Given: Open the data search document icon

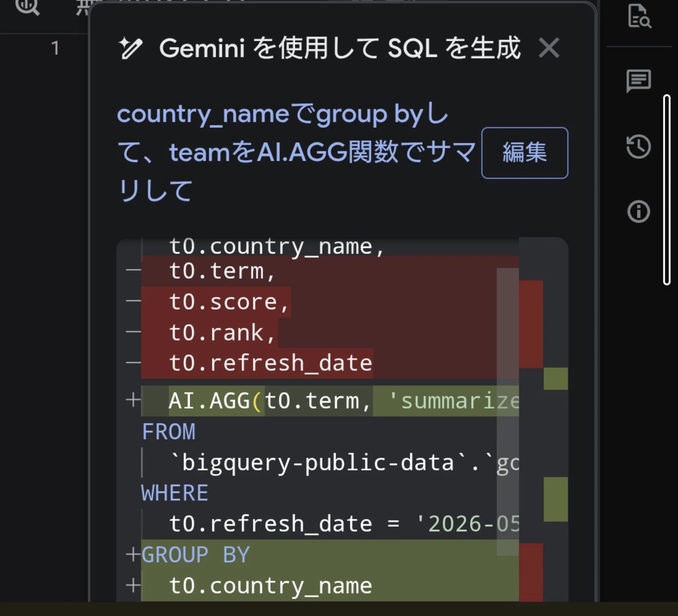Looking at the screenshot, I should [639, 16].
